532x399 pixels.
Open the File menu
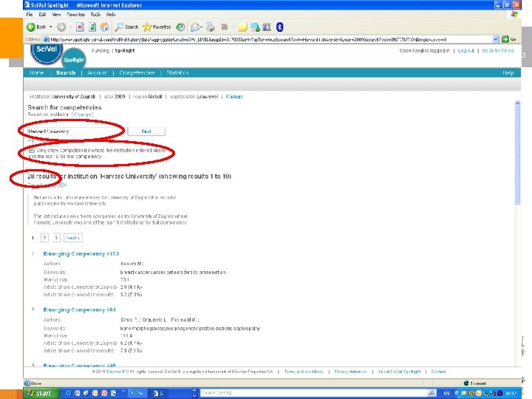point(30,15)
